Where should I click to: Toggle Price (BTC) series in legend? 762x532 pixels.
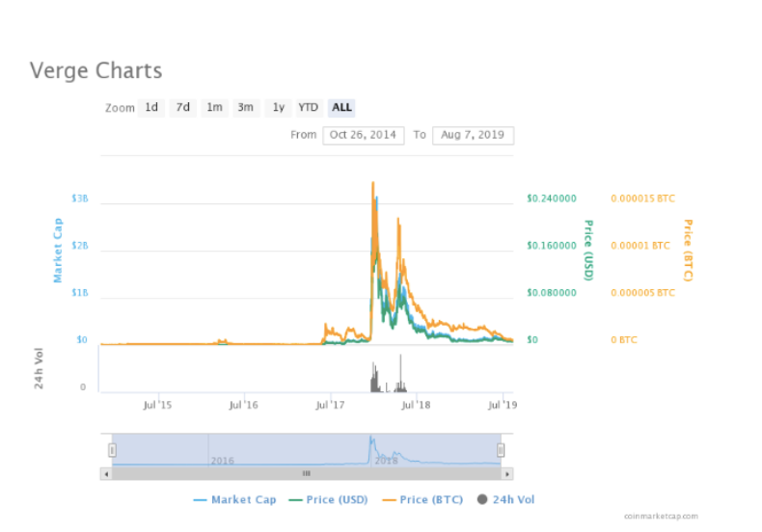[x=422, y=499]
